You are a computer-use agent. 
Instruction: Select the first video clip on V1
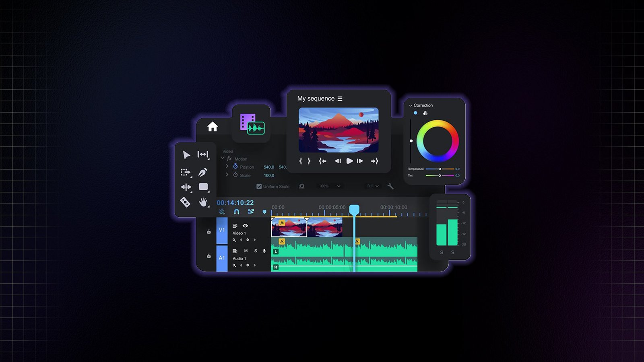pyautogui.click(x=289, y=227)
